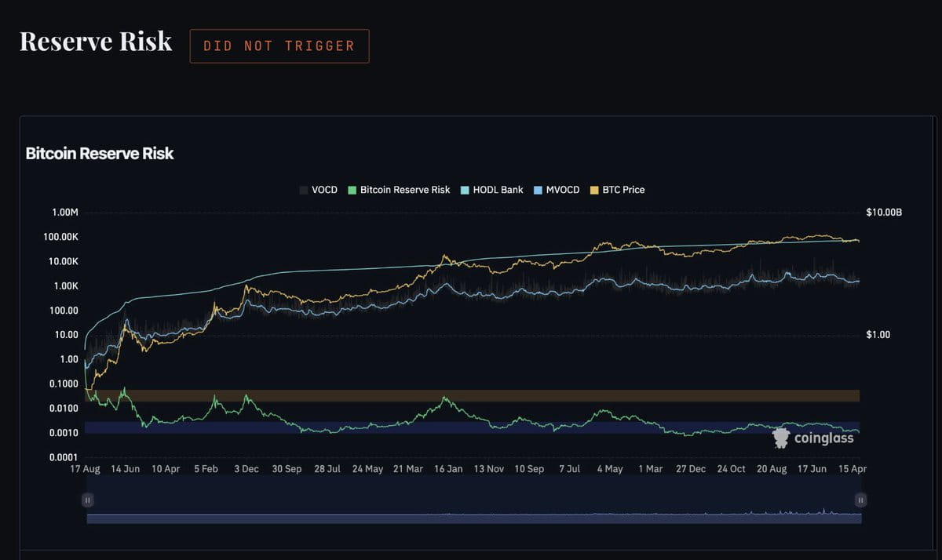Click the 16 Jan date axis label
Image resolution: width=942 pixels, height=560 pixels.
click(x=448, y=468)
